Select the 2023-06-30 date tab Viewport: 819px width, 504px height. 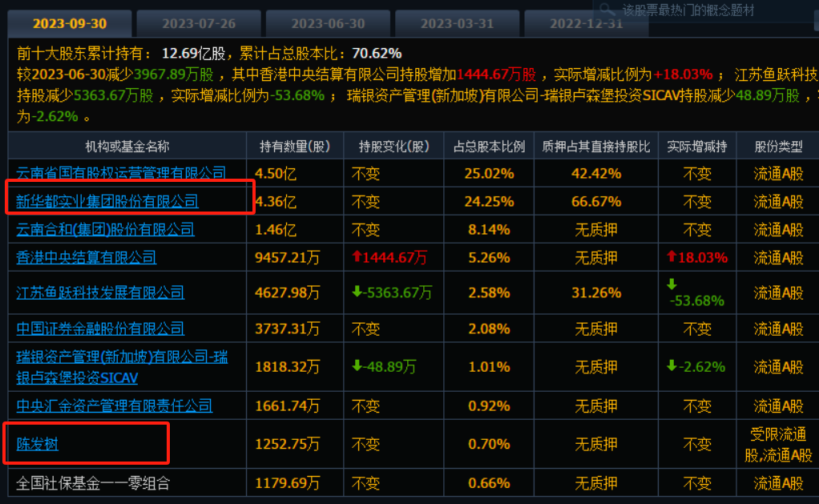[328, 23]
